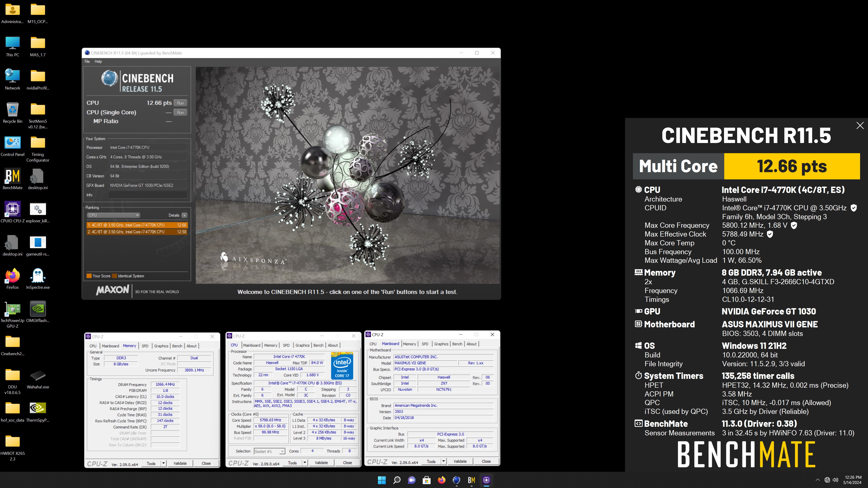Switch to Graphics tab in Mainboard CPU-Z window
The width and height of the screenshot is (868, 488).
point(441,344)
